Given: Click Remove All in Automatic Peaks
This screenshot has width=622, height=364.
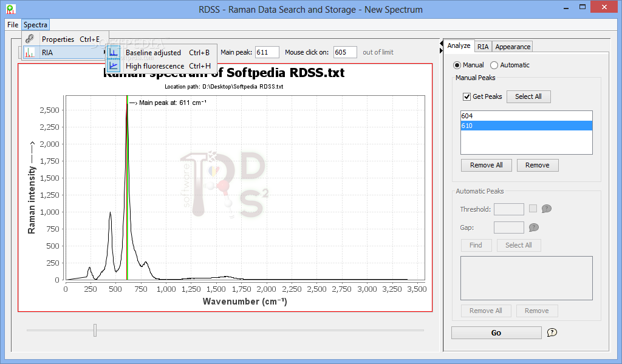Looking at the screenshot, I should (x=486, y=311).
